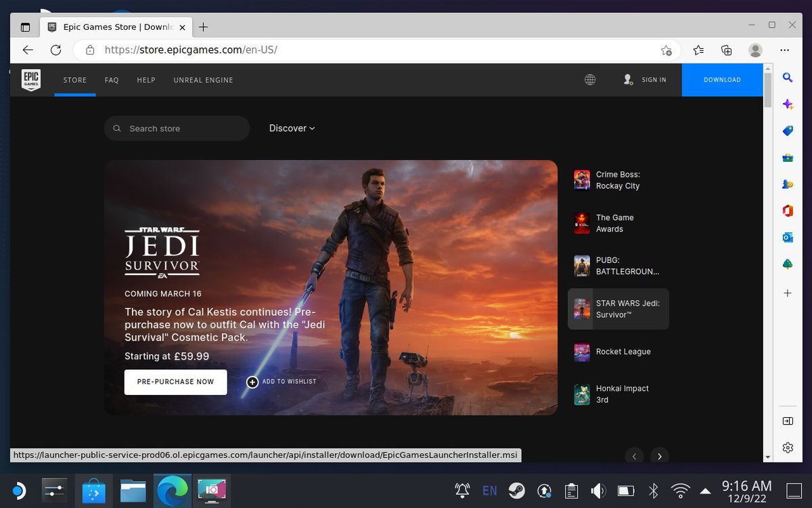Expand hidden icons in the system tray
This screenshot has width=812, height=508.
click(x=705, y=490)
